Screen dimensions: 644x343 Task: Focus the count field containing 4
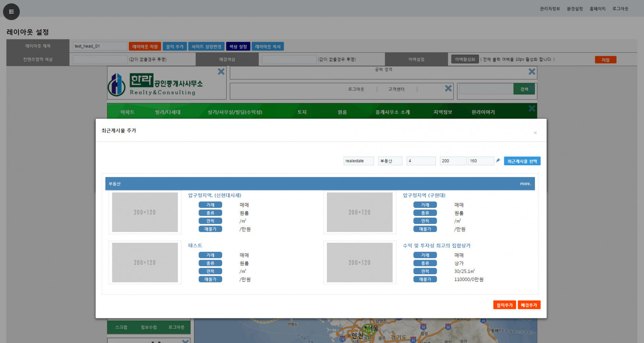point(421,161)
